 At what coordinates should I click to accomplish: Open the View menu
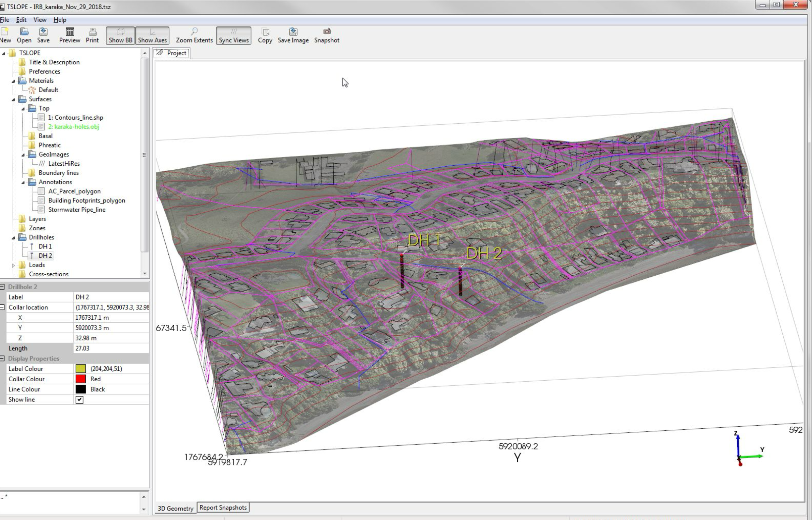click(40, 19)
